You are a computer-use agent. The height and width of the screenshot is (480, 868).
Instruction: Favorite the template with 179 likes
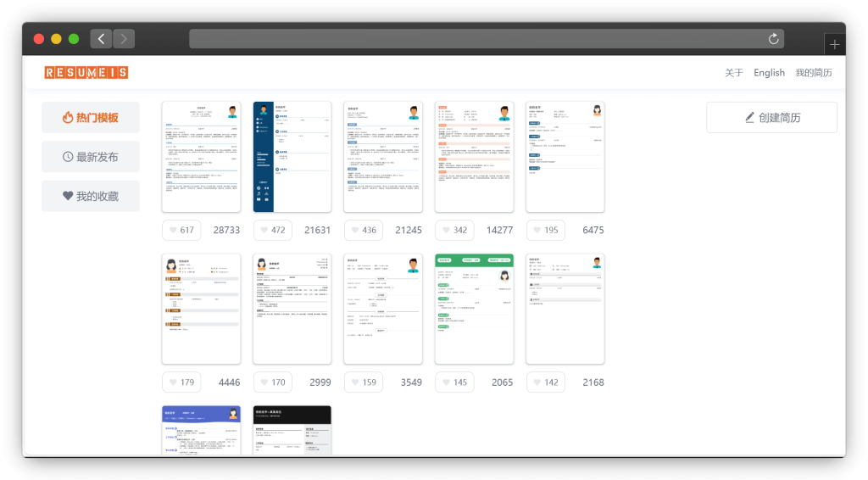click(181, 382)
